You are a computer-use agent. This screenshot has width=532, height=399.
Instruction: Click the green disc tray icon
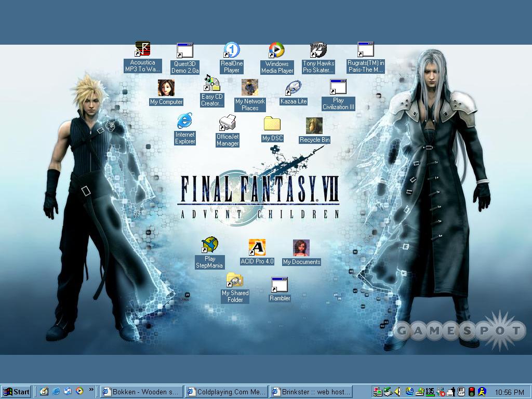[420, 392]
